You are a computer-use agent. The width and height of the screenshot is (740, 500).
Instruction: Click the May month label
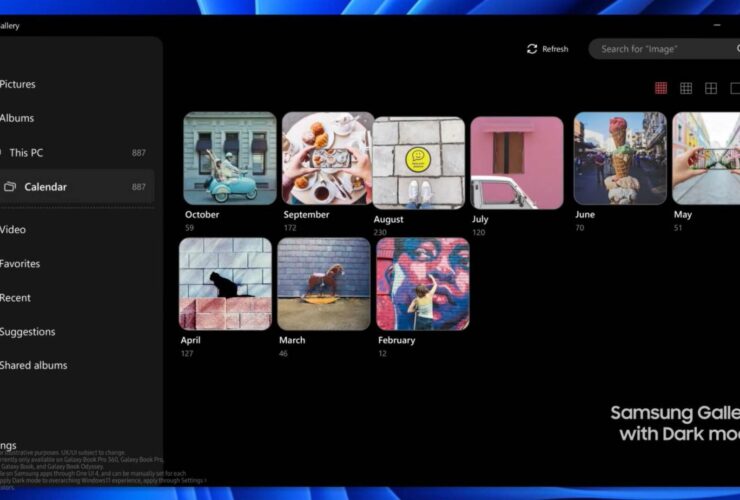point(682,215)
